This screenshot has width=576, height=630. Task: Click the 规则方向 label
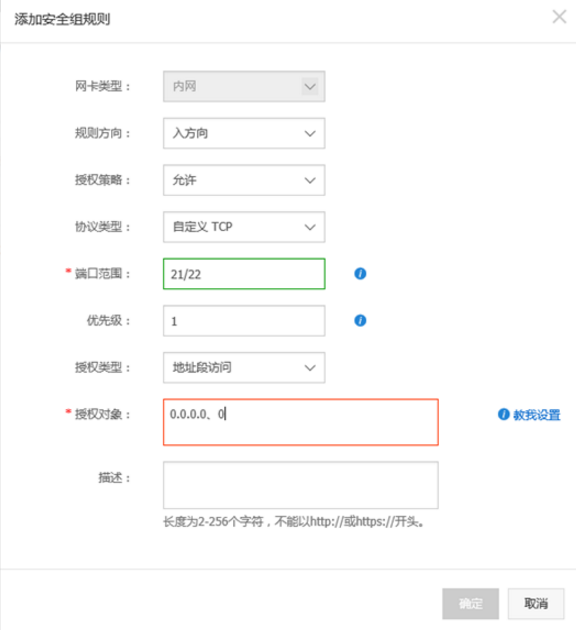[x=102, y=133]
